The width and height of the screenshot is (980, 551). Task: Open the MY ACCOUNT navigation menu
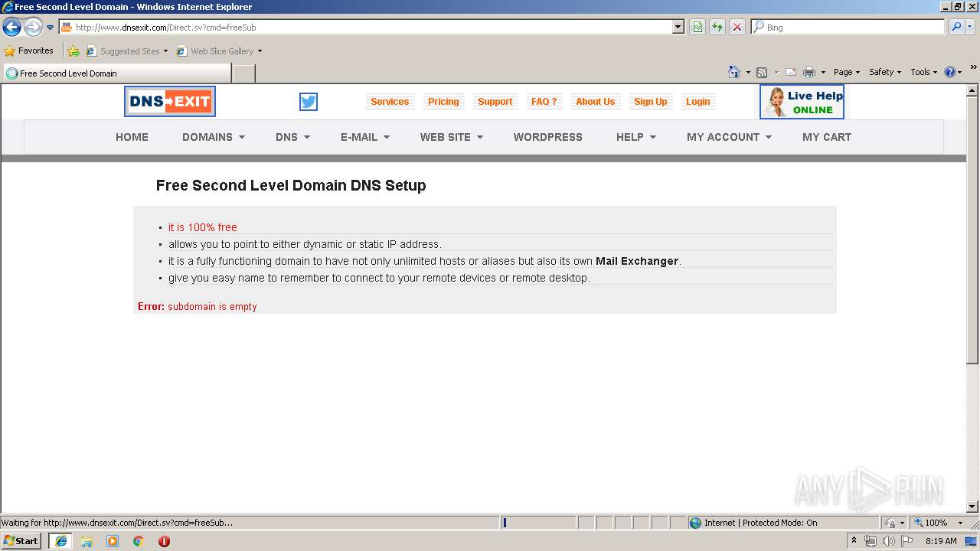pyautogui.click(x=729, y=137)
